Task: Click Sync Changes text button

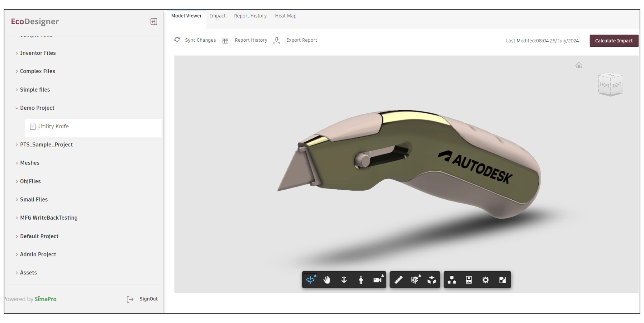Action: coord(200,40)
